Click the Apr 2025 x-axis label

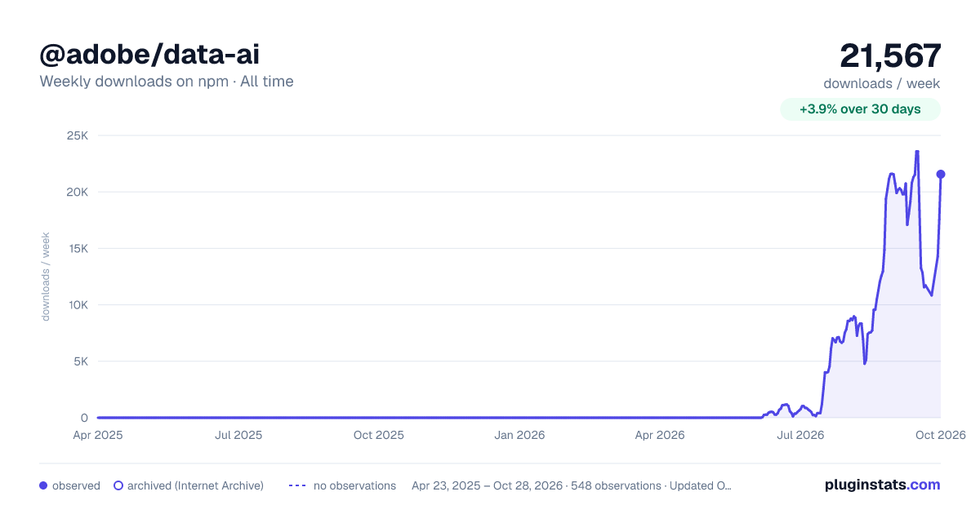coord(98,435)
